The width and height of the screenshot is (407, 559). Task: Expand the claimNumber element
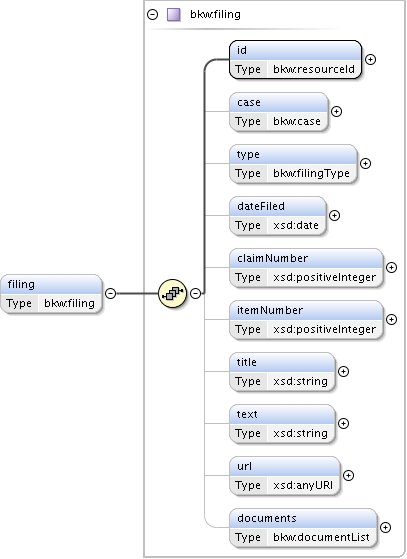tap(391, 268)
